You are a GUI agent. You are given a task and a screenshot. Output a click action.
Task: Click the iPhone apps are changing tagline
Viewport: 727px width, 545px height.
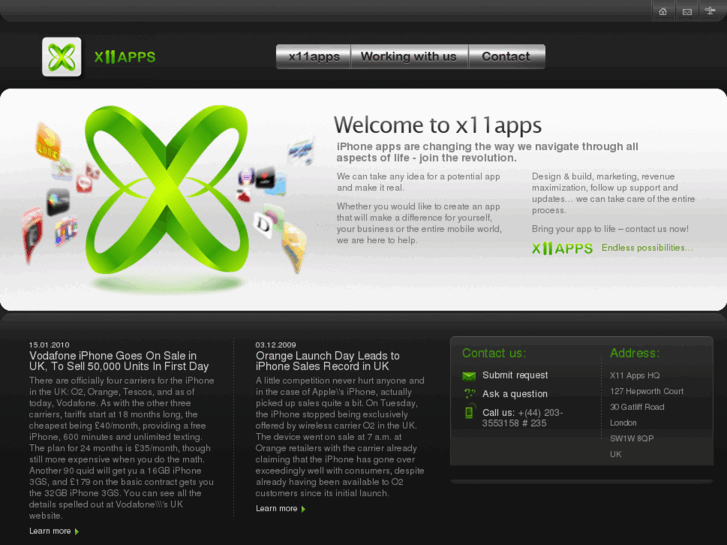(x=487, y=152)
